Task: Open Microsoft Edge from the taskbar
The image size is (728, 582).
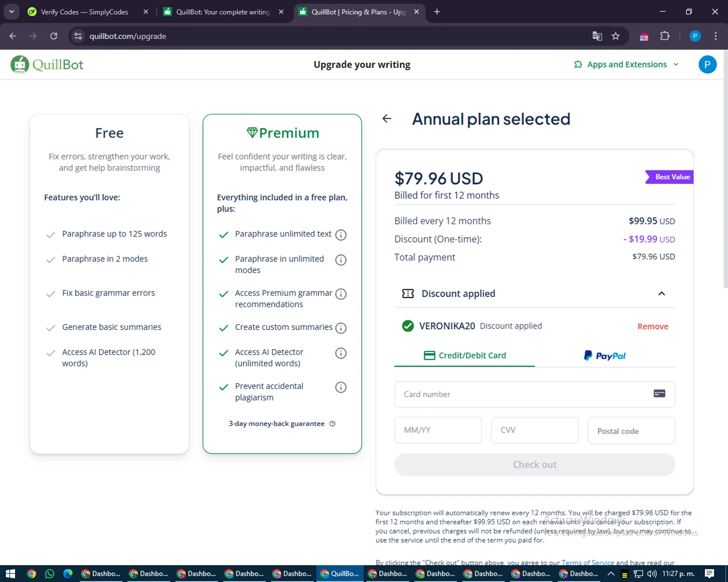Action: tap(68, 574)
